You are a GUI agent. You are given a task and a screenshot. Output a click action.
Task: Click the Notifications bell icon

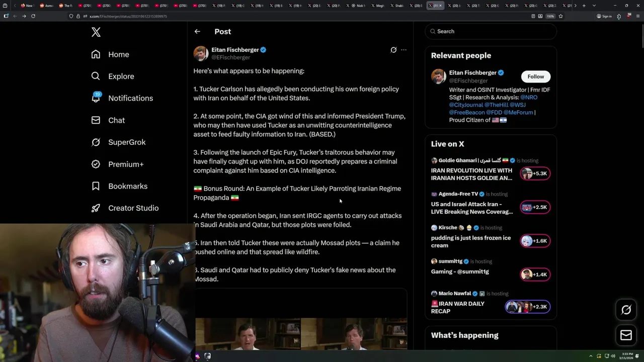[96, 98]
